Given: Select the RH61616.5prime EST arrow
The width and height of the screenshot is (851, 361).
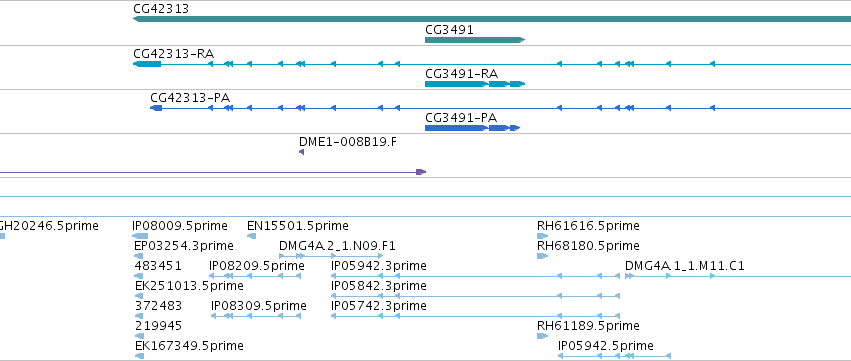Looking at the screenshot, I should pyautogui.click(x=542, y=236).
